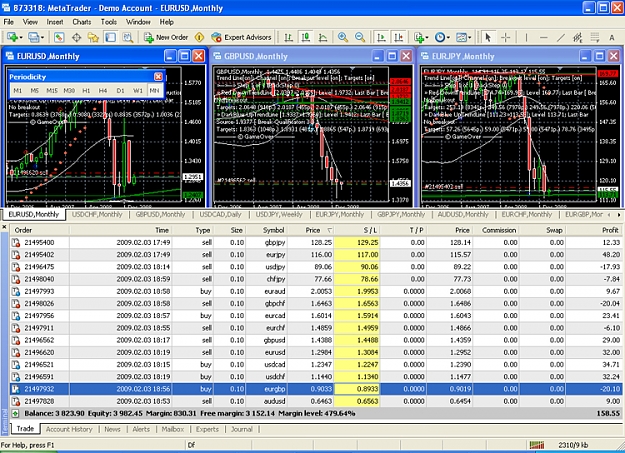This screenshot has height=453, width=625.
Task: Expand the Indicators dropdown arrow
Action: [426, 37]
